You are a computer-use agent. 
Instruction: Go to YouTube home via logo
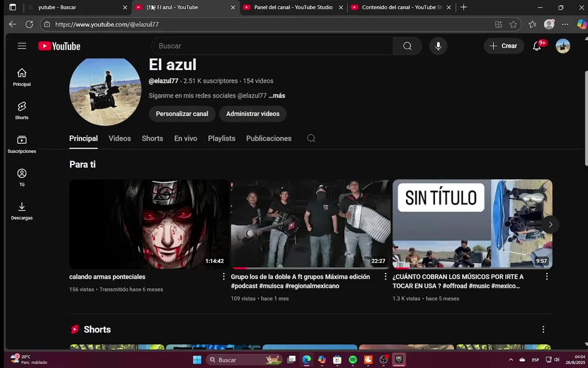59,46
